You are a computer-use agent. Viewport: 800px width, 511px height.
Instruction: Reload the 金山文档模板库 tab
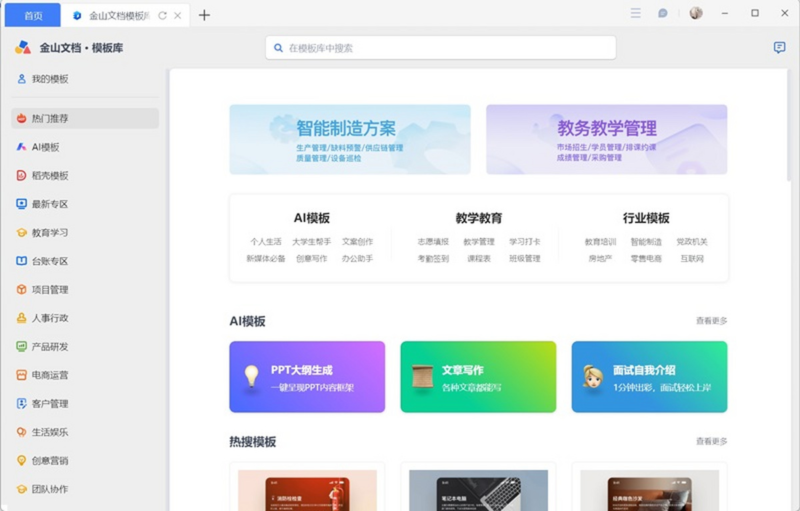coord(163,15)
